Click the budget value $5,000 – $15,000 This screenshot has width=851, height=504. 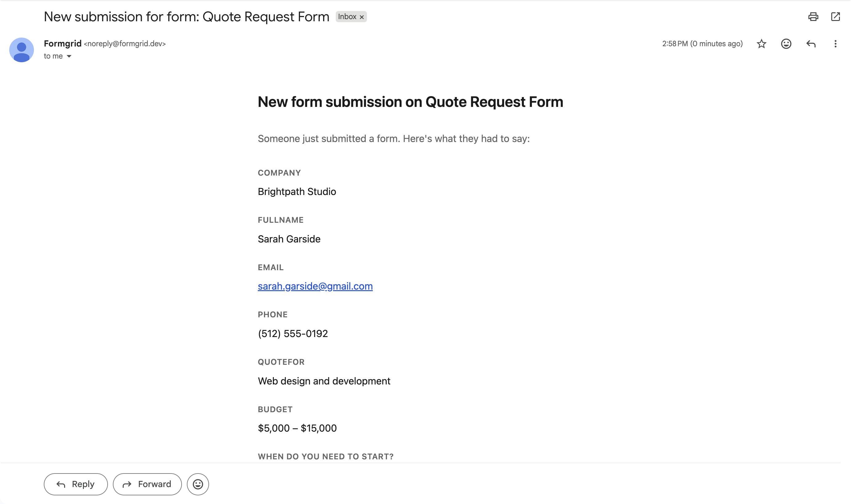coord(297,428)
